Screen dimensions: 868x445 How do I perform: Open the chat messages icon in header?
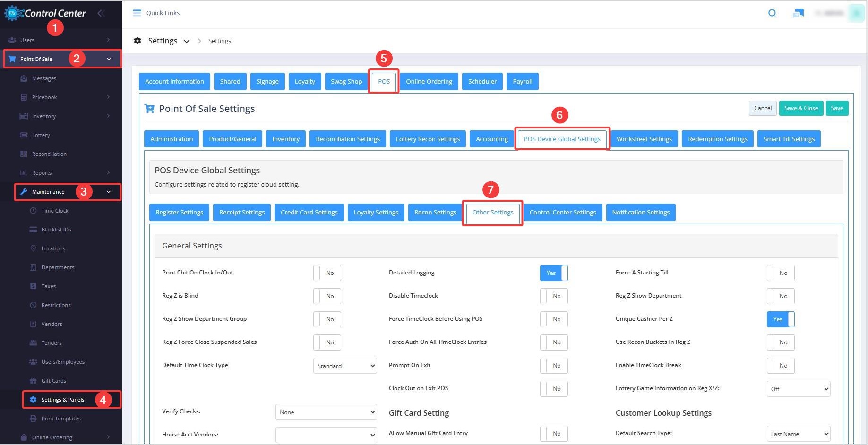[798, 13]
